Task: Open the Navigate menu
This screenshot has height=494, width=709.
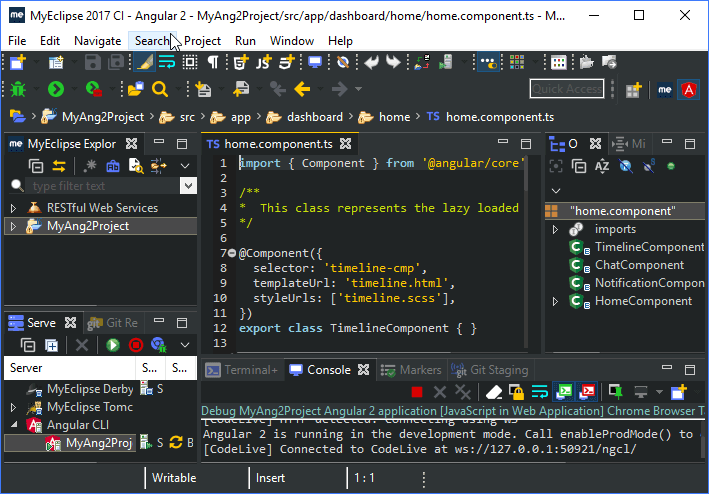Action: [x=98, y=41]
